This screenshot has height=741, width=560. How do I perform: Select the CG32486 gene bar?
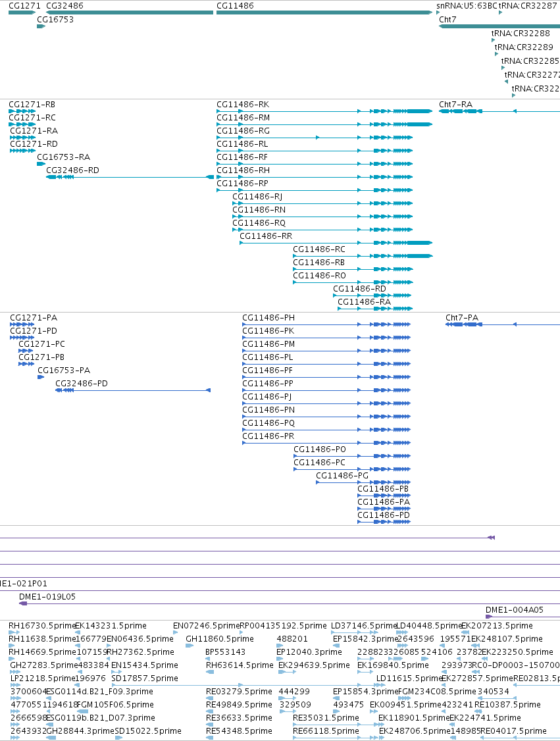130,13
